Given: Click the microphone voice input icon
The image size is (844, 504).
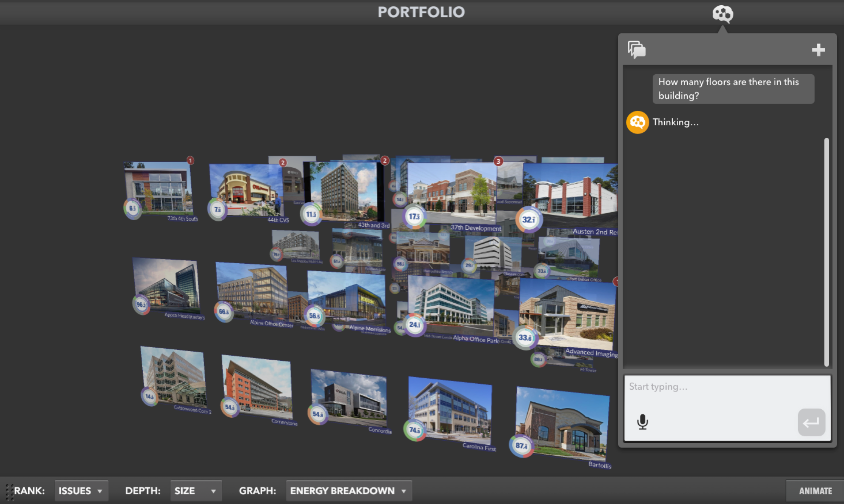Looking at the screenshot, I should tap(642, 422).
